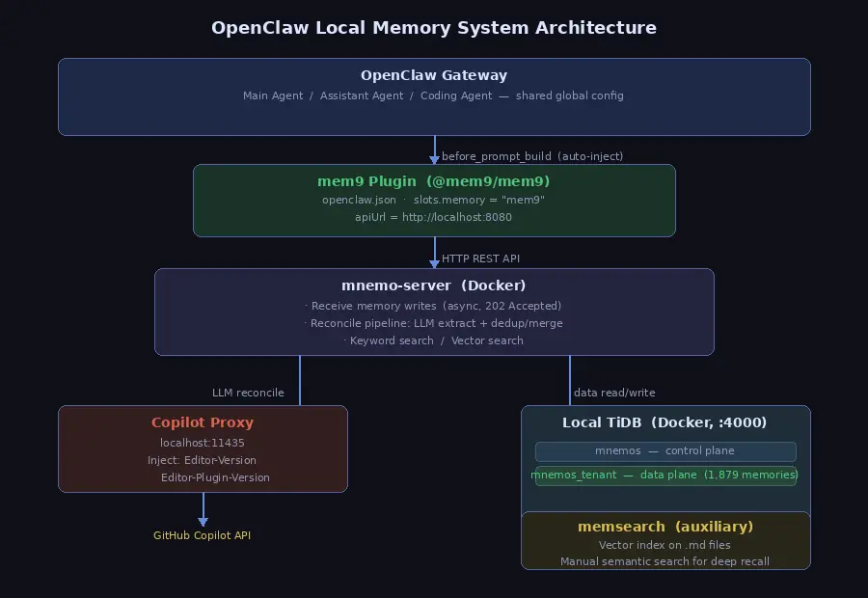Select the 'before_prompt_build (auto-inject)' label

coord(532,156)
